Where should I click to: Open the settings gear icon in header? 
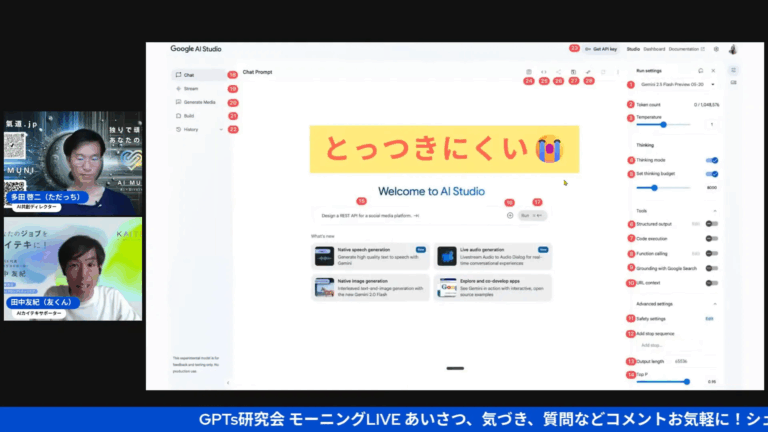(x=716, y=49)
